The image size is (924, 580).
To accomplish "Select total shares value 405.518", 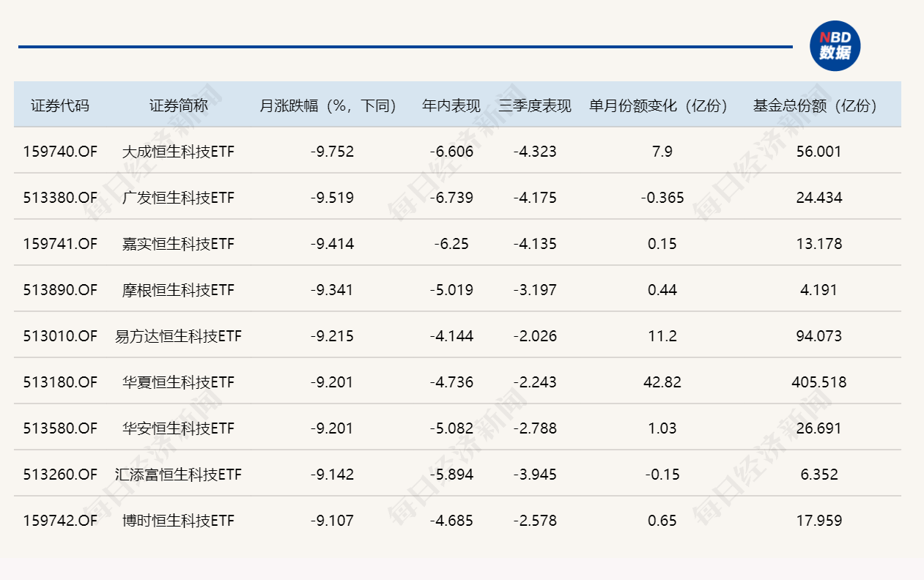I will coord(819,382).
